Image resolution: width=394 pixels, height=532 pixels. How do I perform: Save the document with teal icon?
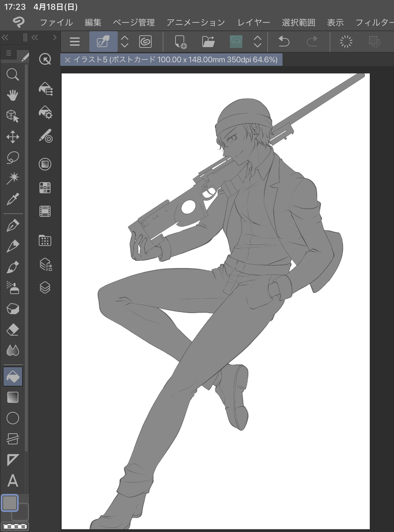236,41
